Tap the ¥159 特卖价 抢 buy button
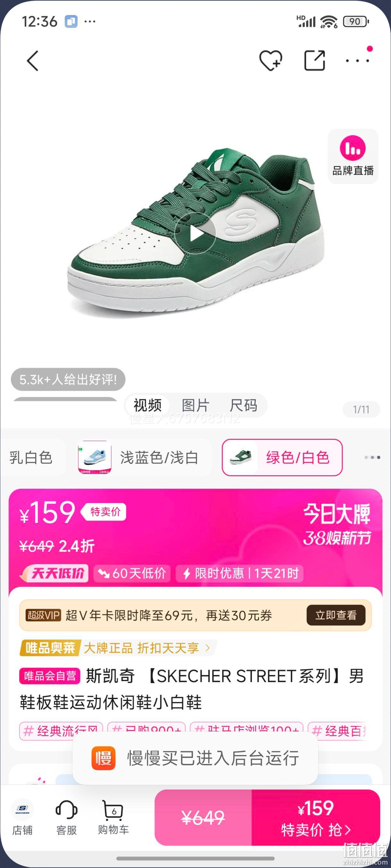This screenshot has width=391, height=868. (316, 817)
